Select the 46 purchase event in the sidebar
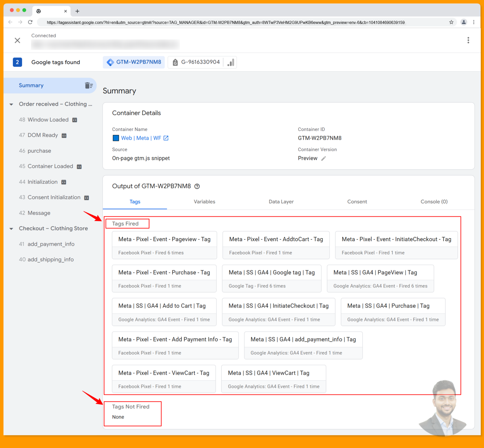484x448 pixels. 39,151
